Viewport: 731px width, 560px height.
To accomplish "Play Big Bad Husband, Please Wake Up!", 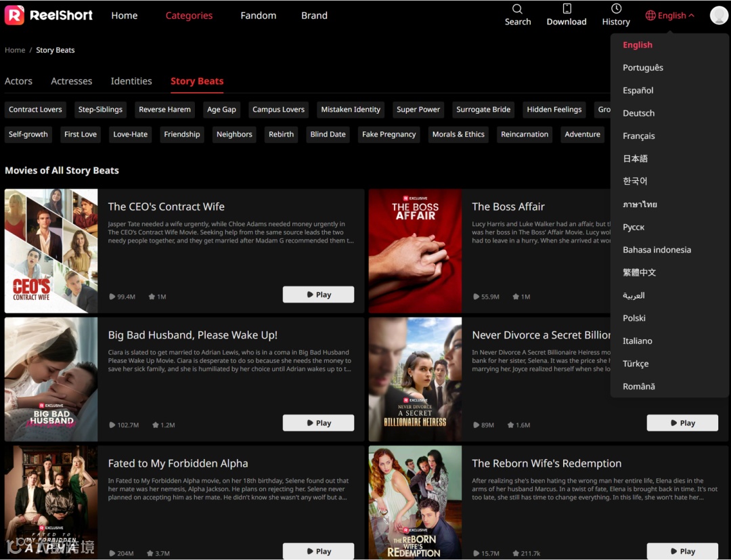I will (318, 423).
